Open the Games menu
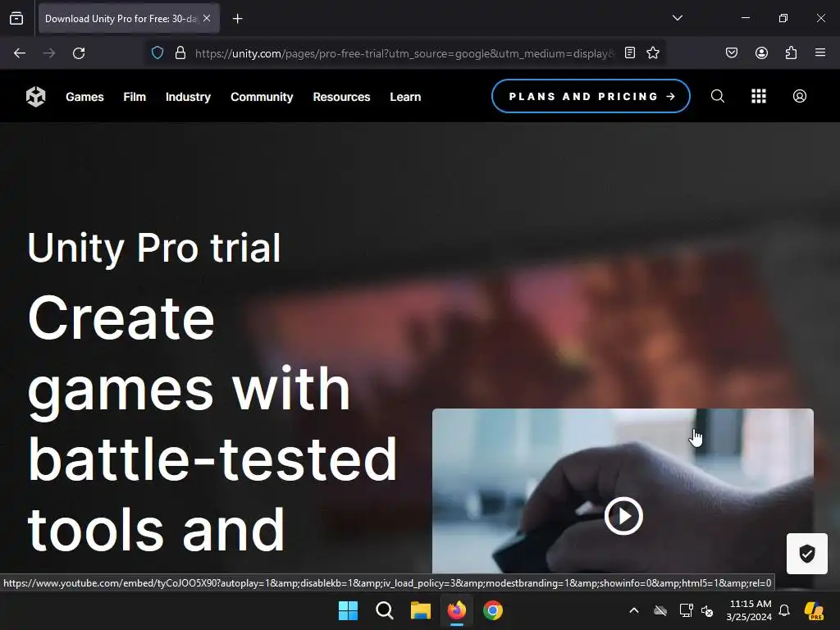The width and height of the screenshot is (840, 630). 84,97
